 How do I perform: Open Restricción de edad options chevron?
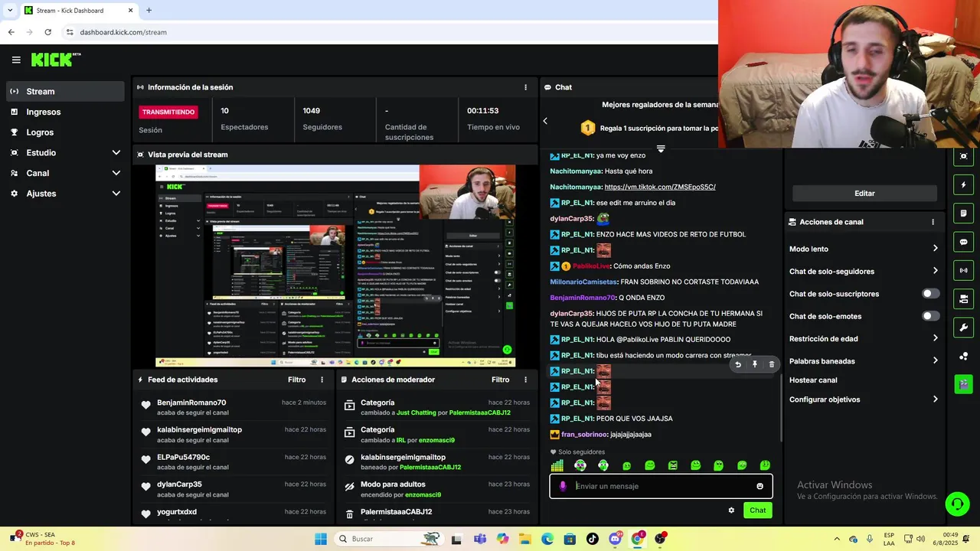(935, 338)
